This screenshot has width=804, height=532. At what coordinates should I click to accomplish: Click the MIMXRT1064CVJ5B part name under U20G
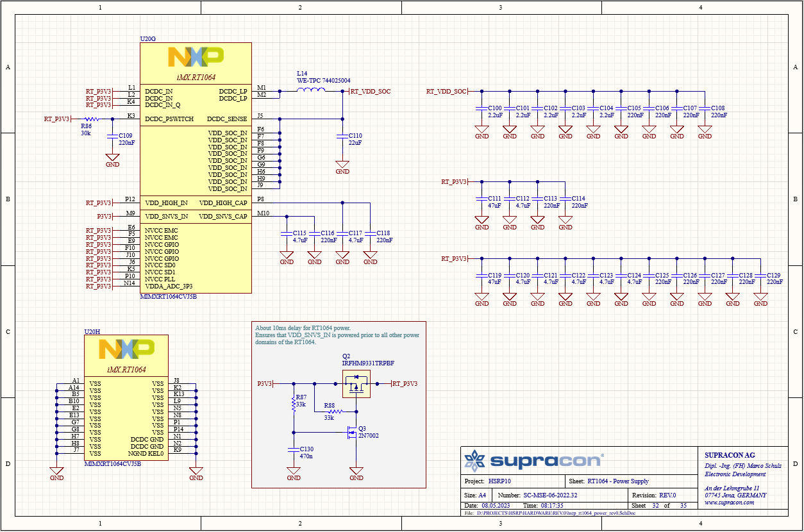click(x=169, y=297)
